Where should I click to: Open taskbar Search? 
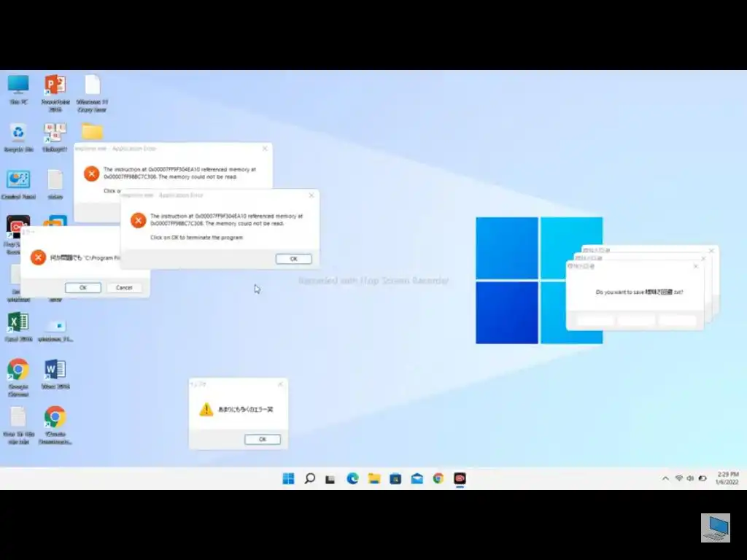point(309,478)
